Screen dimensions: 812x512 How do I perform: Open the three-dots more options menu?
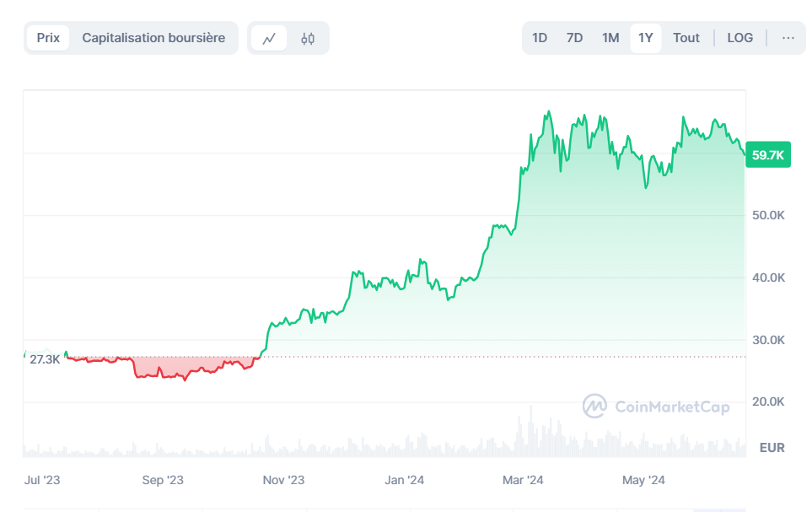(x=788, y=38)
